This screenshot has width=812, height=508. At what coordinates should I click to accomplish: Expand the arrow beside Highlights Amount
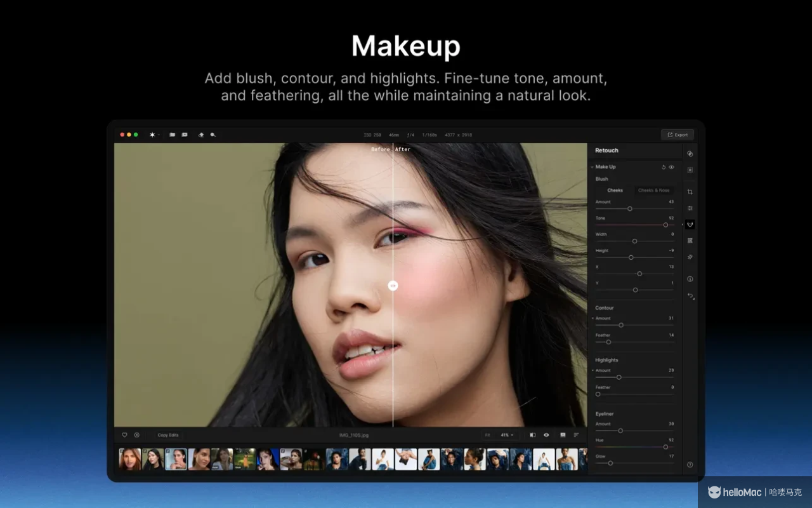pos(593,370)
